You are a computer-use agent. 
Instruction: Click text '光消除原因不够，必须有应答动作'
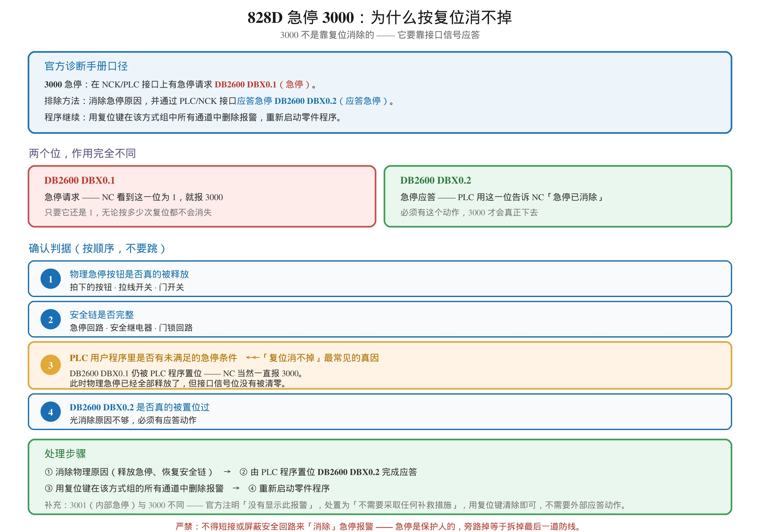pos(133,420)
